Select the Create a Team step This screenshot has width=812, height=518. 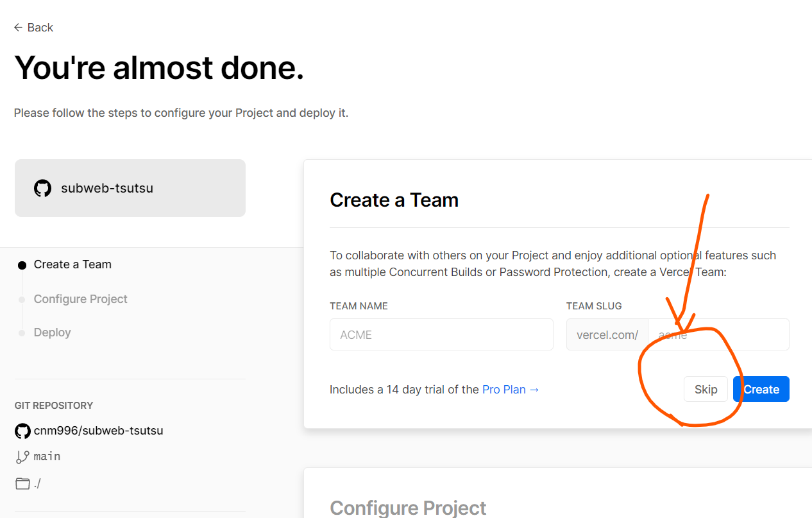click(x=72, y=264)
